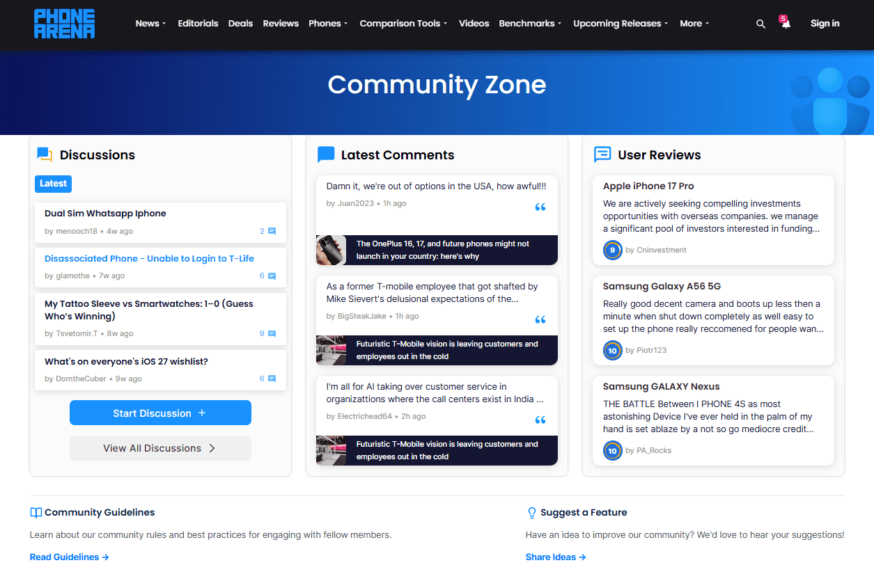This screenshot has width=874, height=588.
Task: Click comment count icon for Disassociated Phone discussion
Action: pos(272,276)
